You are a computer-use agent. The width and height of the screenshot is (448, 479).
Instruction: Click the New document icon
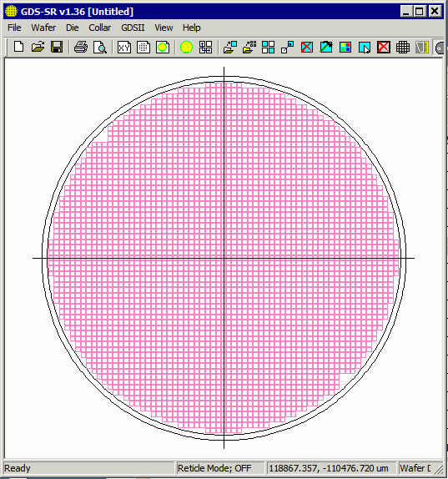pos(18,47)
